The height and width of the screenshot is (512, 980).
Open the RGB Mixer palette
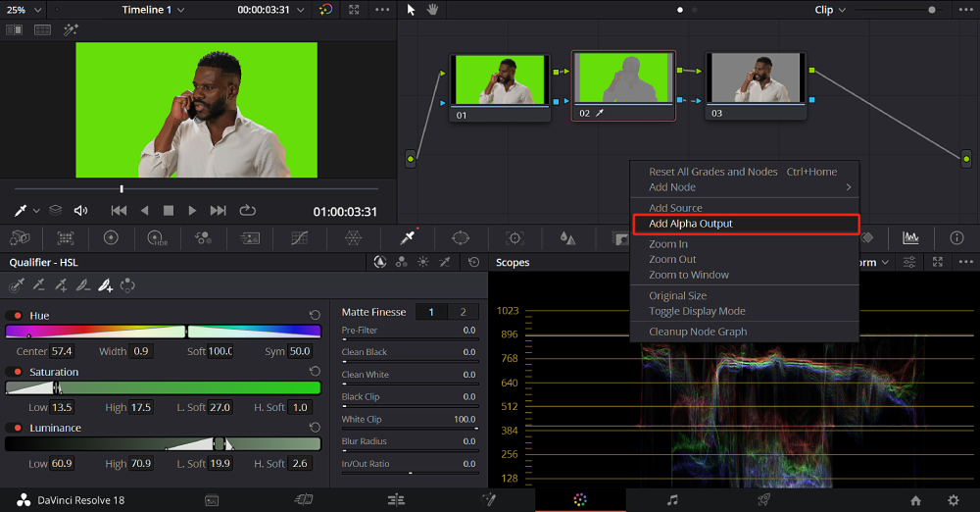pos(203,237)
